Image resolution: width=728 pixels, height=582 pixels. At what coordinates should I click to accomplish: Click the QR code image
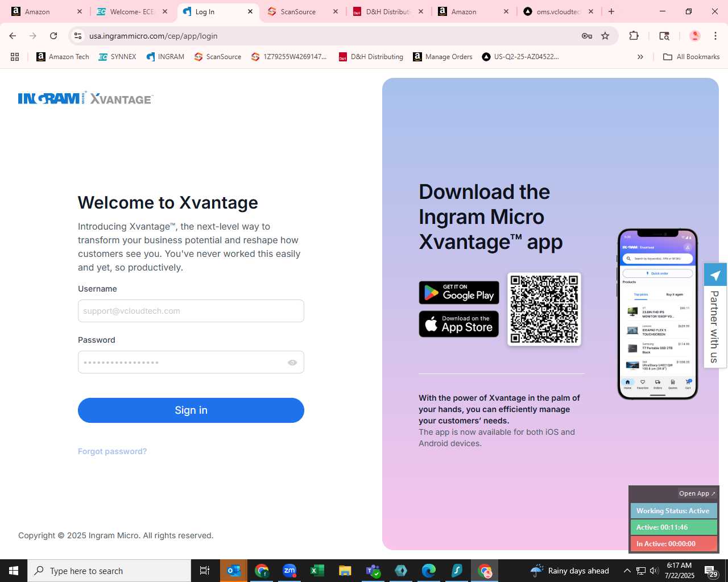(544, 309)
